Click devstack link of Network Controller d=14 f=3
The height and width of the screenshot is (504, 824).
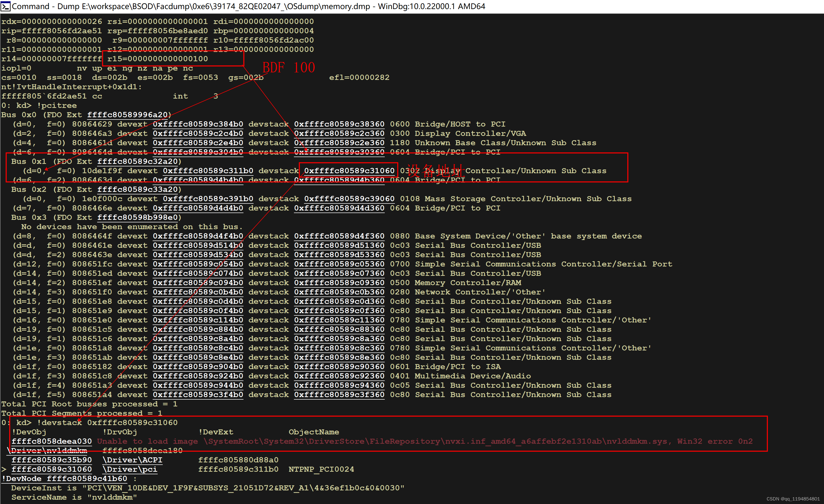point(339,292)
